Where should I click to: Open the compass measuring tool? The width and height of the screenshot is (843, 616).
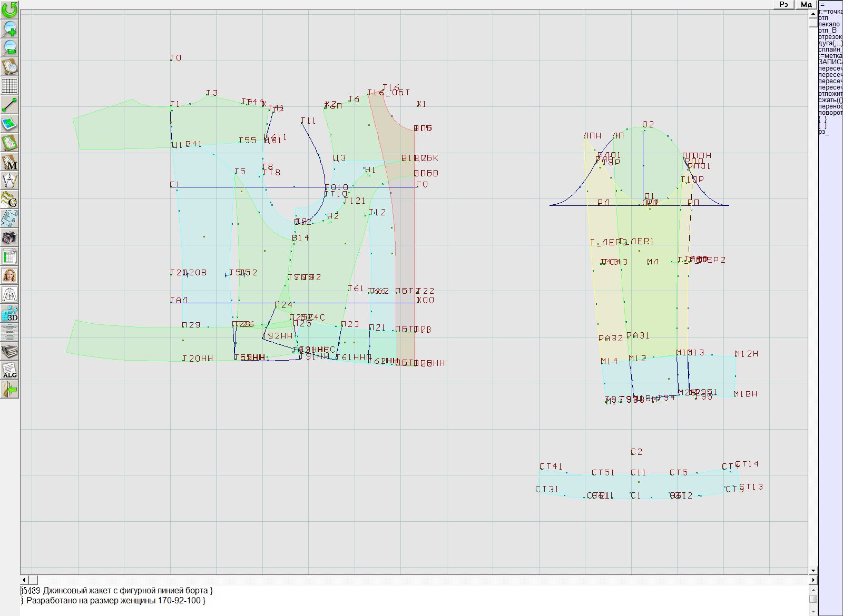coord(9,181)
